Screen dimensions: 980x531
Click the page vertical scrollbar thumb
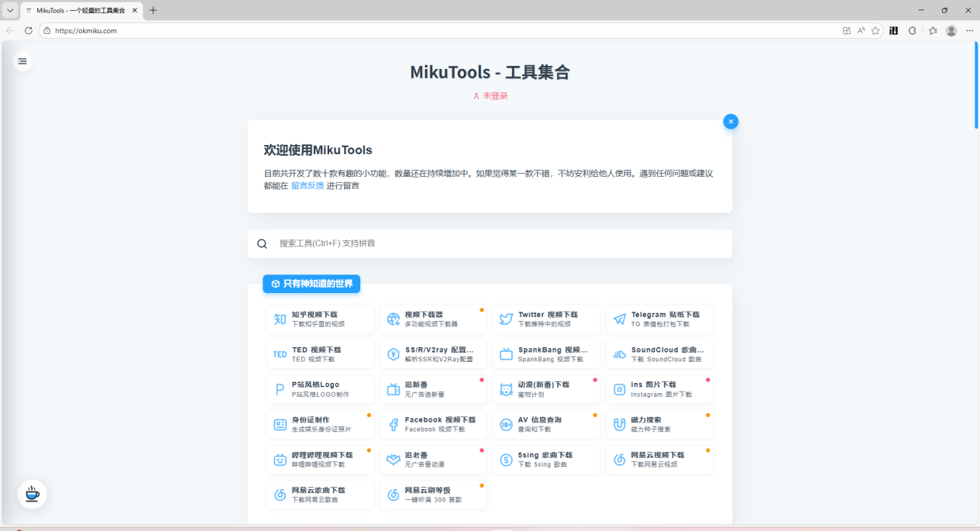click(x=976, y=85)
